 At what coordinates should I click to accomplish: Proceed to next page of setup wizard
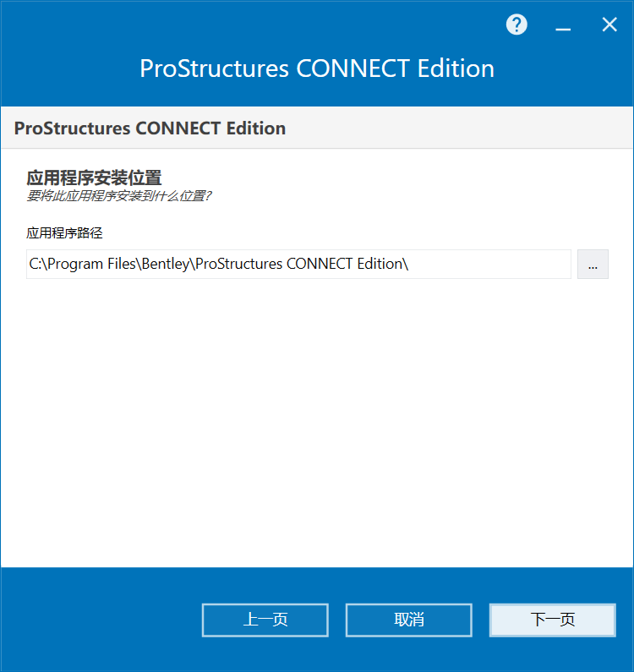point(553,620)
